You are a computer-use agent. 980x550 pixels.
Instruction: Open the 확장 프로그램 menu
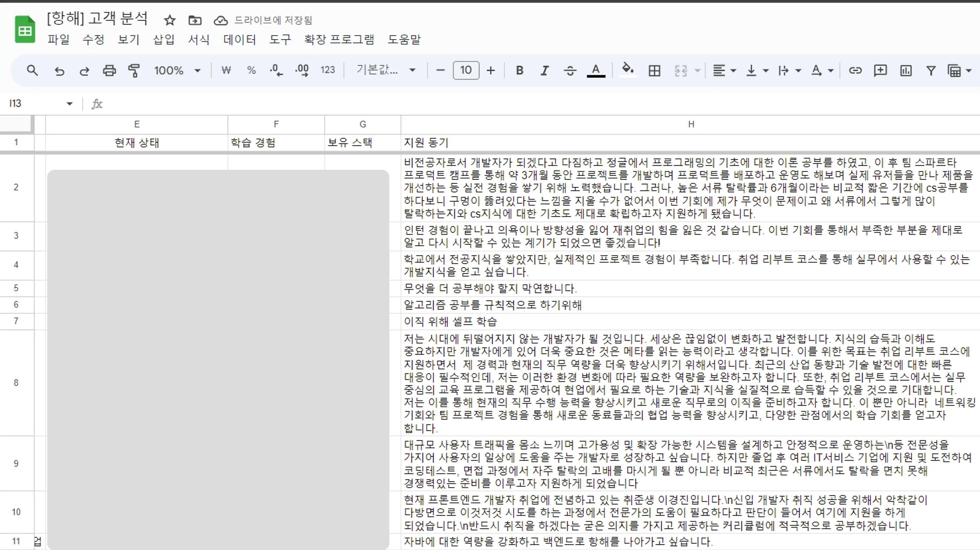339,39
